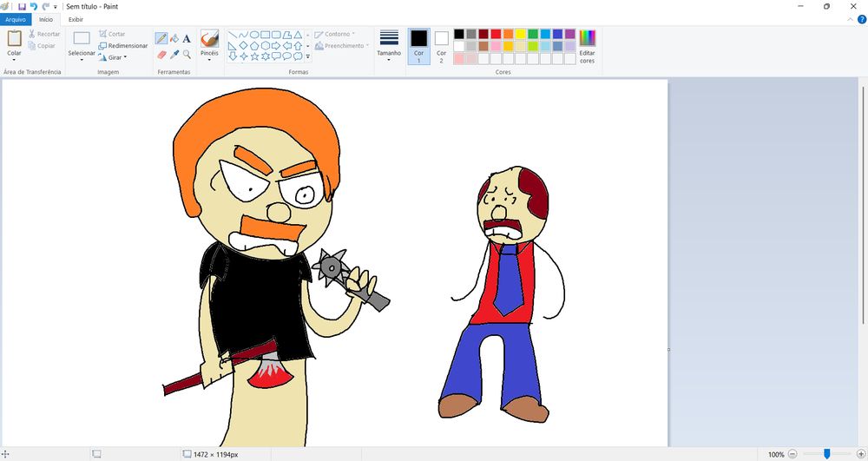Open Editar cores color editor
This screenshot has width=868, height=461.
coord(587,47)
